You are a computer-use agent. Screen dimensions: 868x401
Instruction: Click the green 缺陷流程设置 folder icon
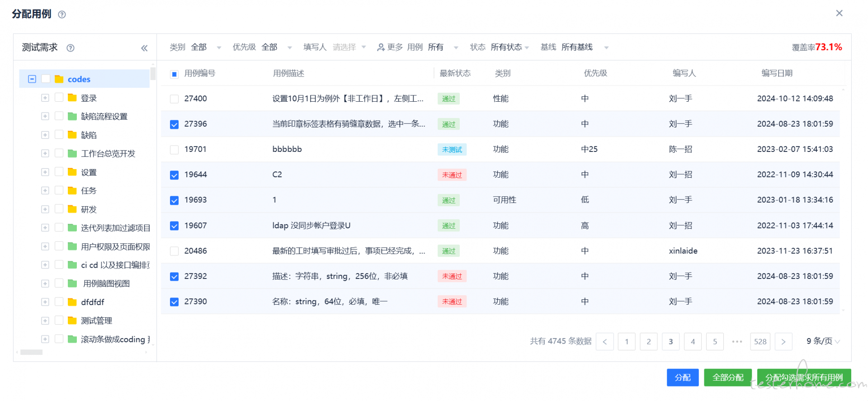tap(72, 116)
